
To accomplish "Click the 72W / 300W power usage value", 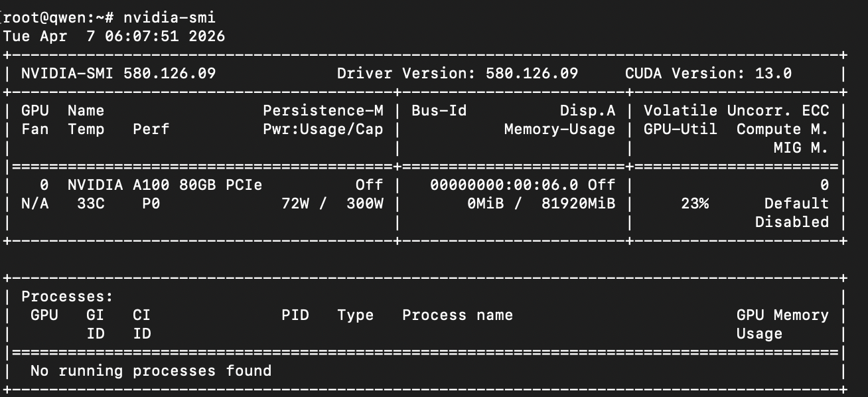I will coord(332,203).
